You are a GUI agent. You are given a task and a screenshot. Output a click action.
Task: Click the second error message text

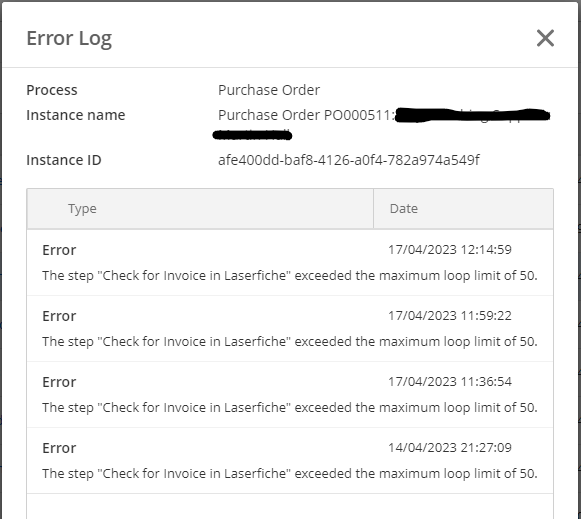click(290, 342)
